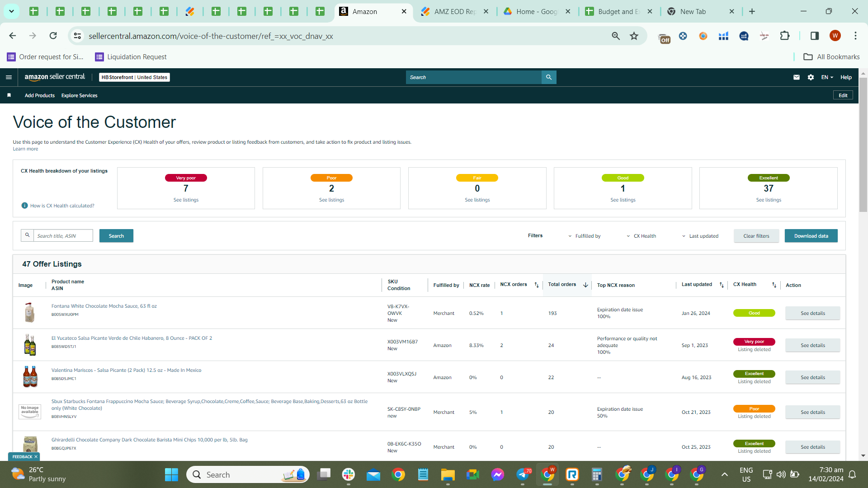Expand the Fulfilled by filter

584,236
